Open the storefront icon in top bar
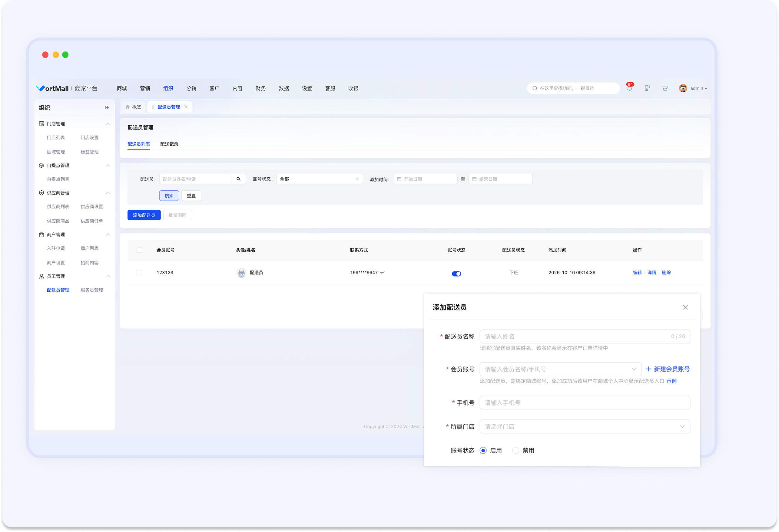Image resolution: width=779 pixels, height=532 pixels. (x=665, y=88)
